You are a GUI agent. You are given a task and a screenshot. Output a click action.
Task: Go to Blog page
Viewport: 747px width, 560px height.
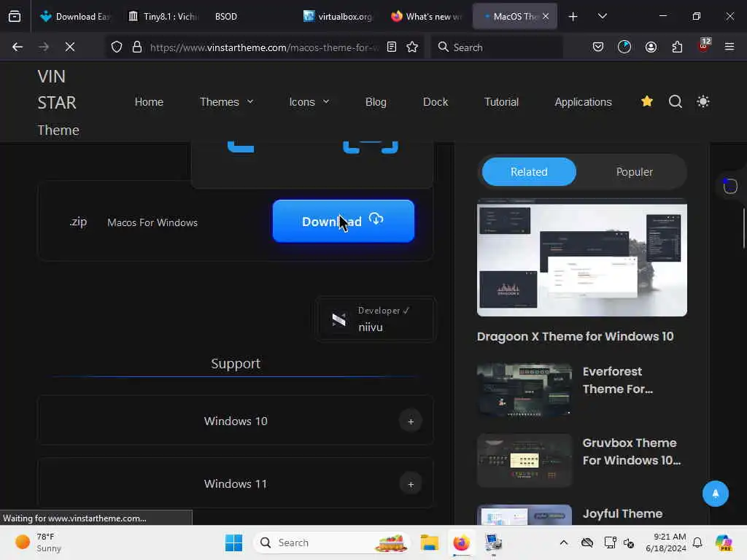376,102
